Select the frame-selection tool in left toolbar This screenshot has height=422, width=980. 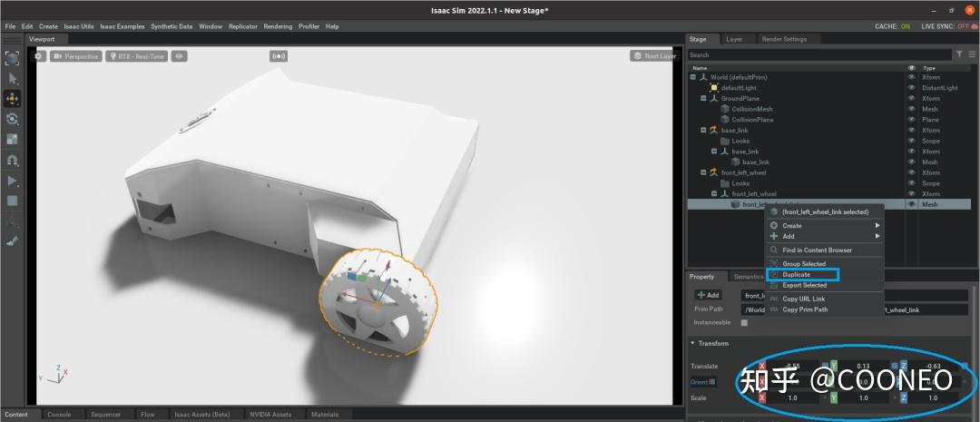pos(12,58)
